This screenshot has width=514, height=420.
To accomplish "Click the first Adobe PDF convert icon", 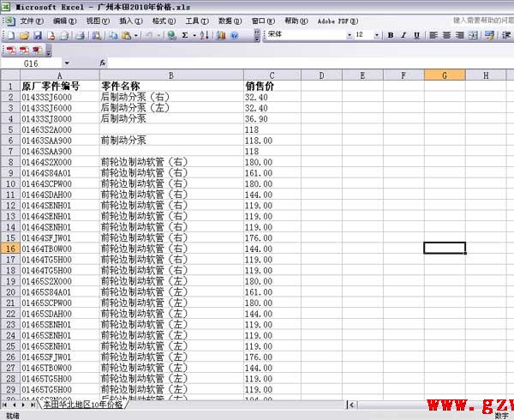I will (11, 51).
